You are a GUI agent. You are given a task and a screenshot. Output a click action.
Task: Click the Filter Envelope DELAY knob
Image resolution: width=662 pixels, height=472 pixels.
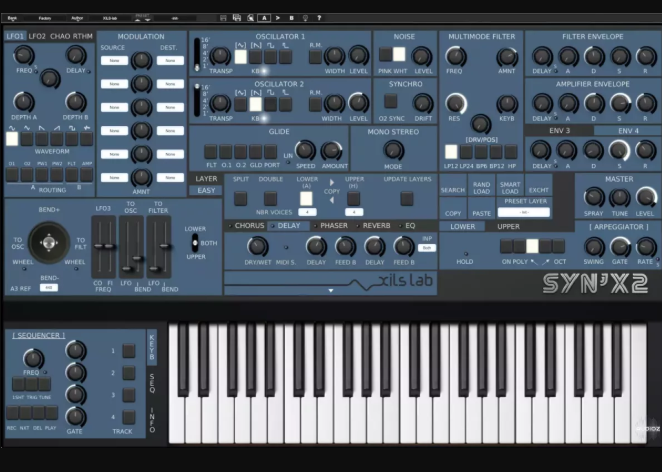tap(542, 56)
